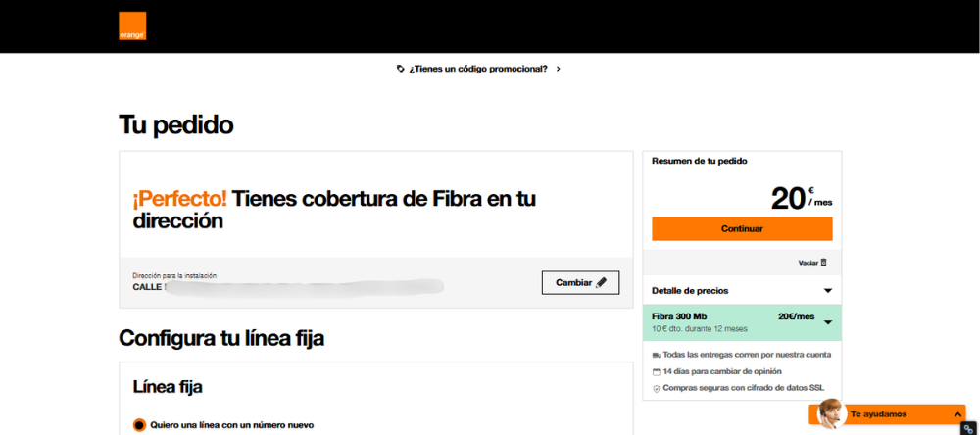
Task: Click delivery truck icon in benefits list
Action: 657,355
